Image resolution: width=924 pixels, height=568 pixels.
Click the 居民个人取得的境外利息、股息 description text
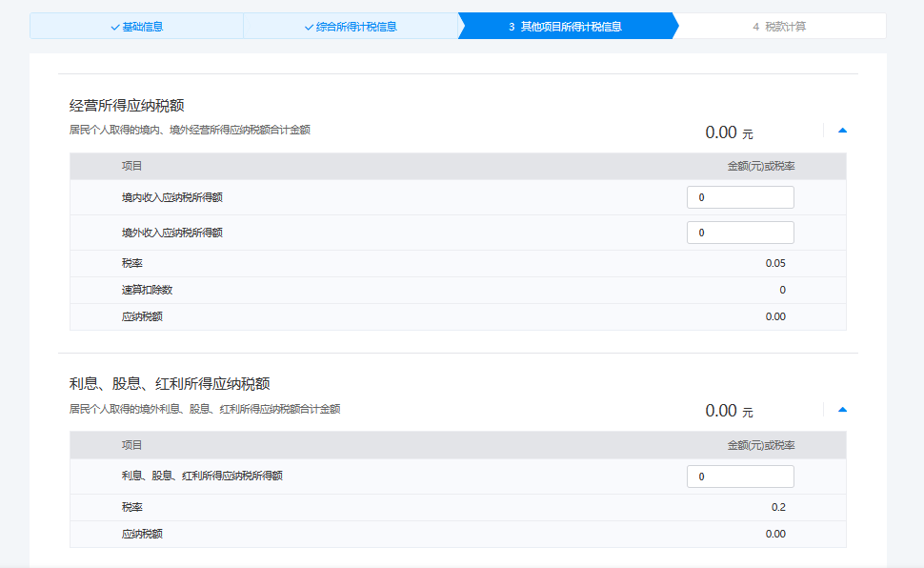click(x=205, y=409)
